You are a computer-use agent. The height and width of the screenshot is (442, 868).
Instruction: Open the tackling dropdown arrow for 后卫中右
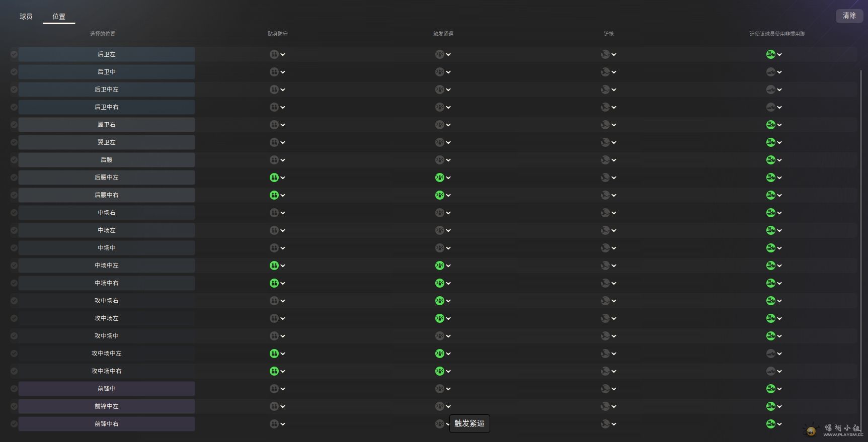[x=614, y=108]
